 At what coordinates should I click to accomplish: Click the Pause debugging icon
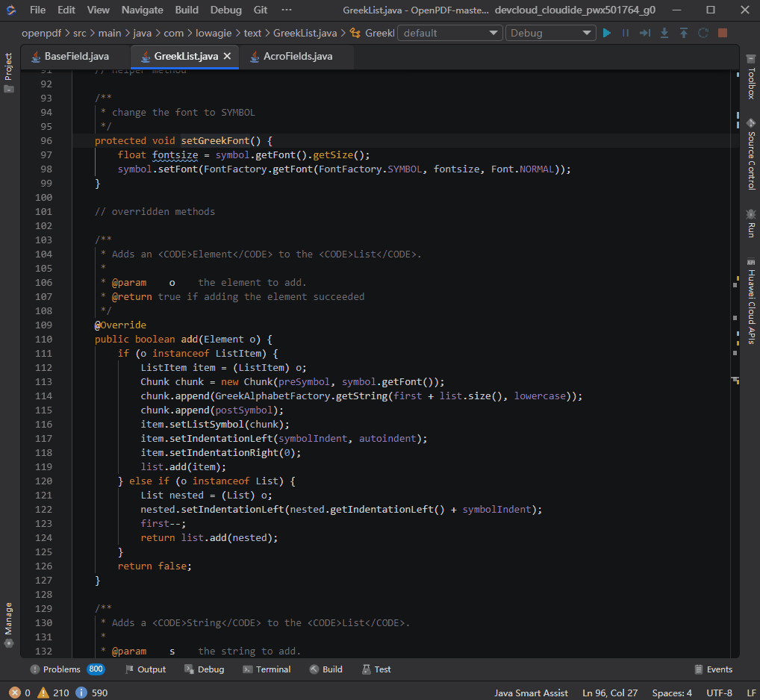626,33
